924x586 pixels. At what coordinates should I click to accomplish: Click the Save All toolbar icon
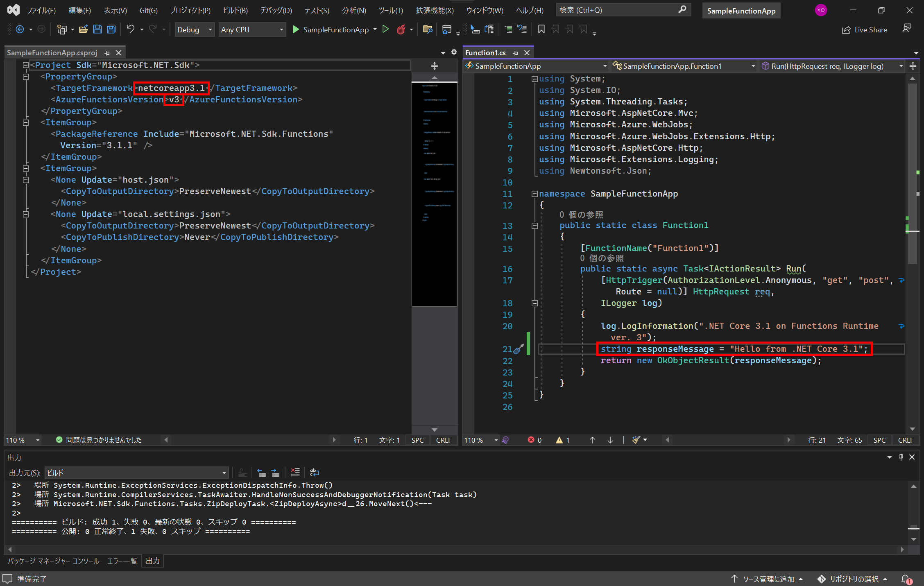(x=111, y=29)
